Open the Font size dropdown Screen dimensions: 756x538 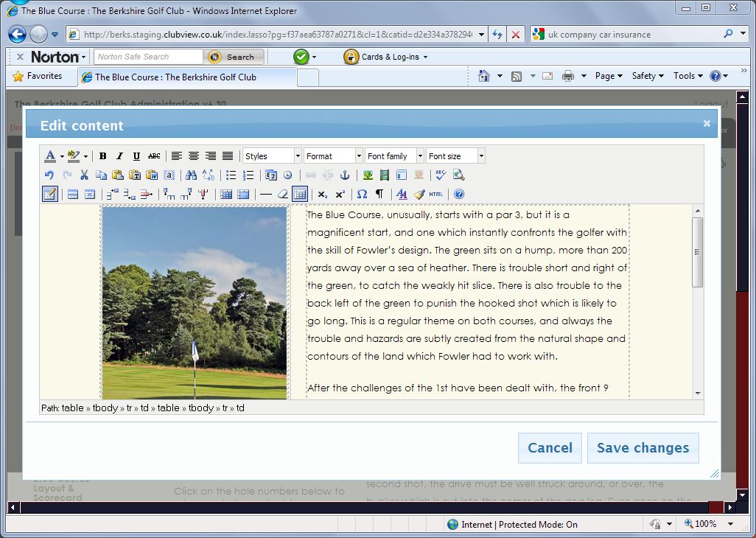pyautogui.click(x=455, y=156)
